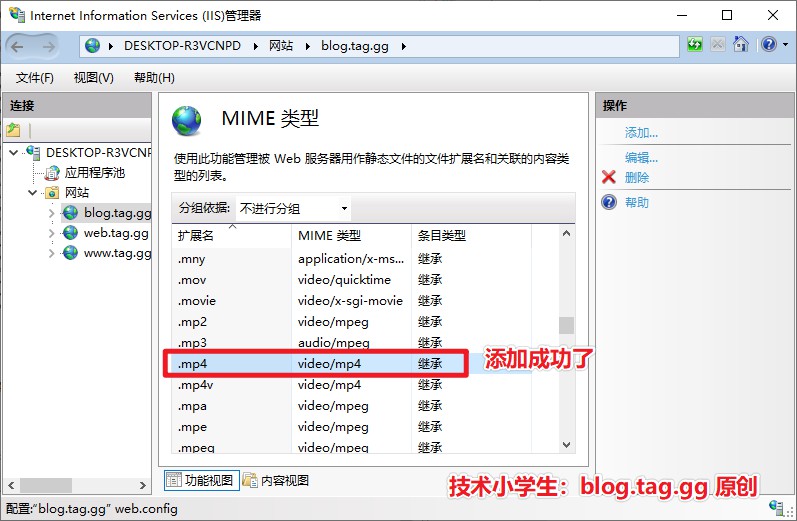
Task: Sort by the MIME 类型 column header
Action: 350,236
